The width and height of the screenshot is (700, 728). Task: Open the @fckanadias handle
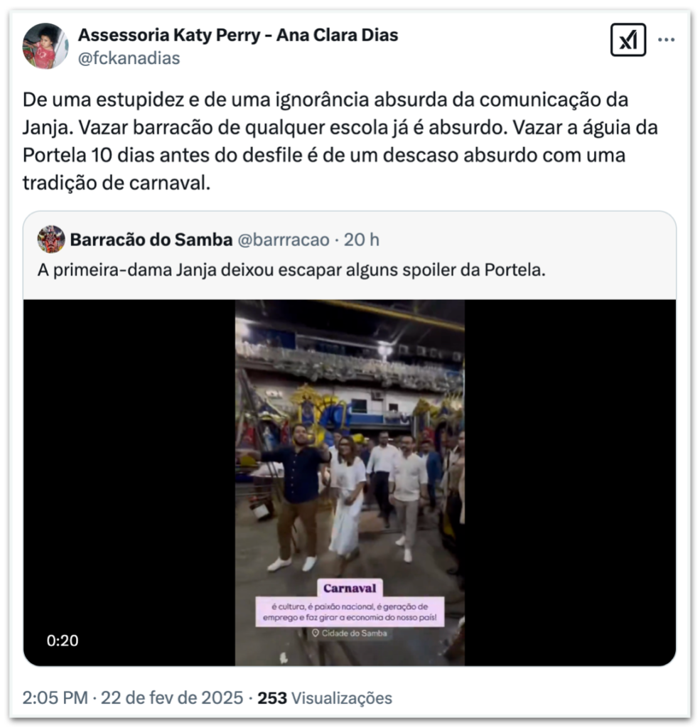tap(129, 58)
